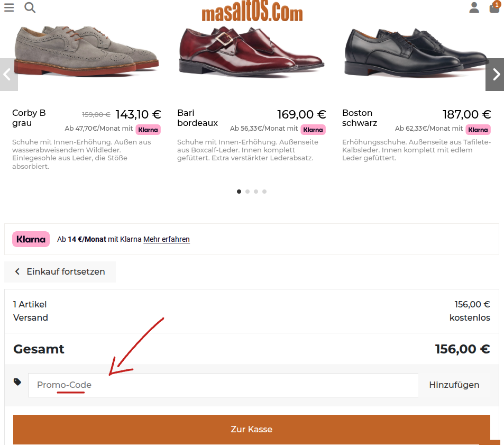Viewport: 504px width, 445px height.
Task: Open the shopping cart icon with badge
Action: 494,8
